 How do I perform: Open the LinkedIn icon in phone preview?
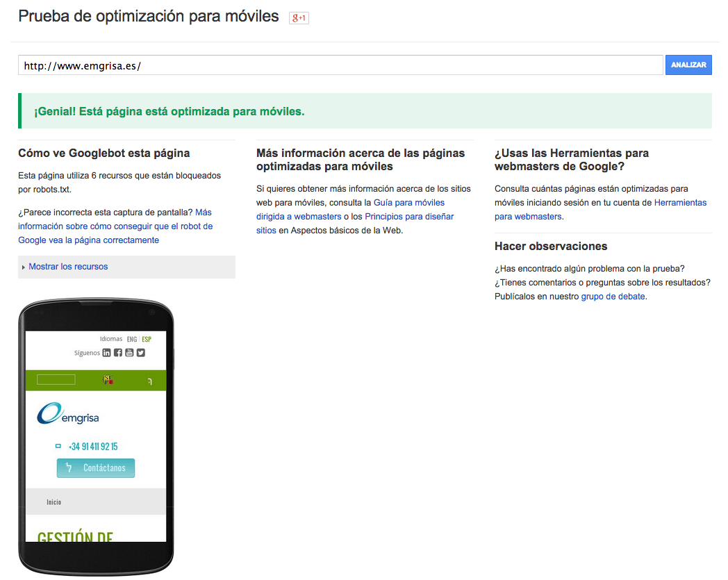(x=107, y=353)
